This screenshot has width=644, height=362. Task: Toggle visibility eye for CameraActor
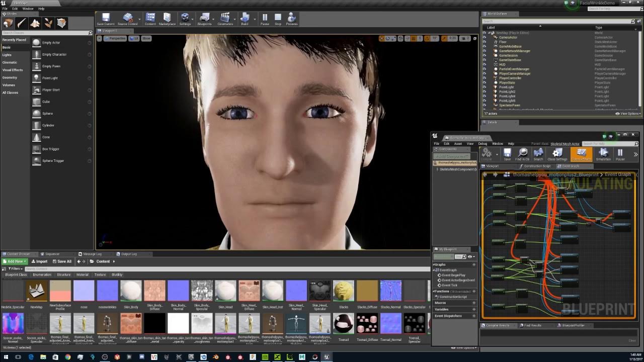[485, 37]
